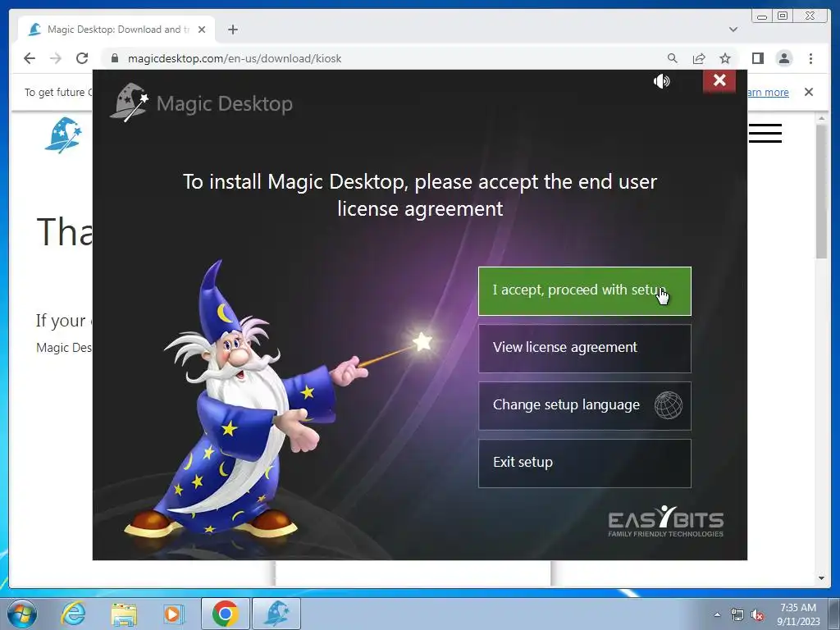Click scrollbar up arrow in Chrome
The height and width of the screenshot is (630, 840).
click(x=821, y=118)
